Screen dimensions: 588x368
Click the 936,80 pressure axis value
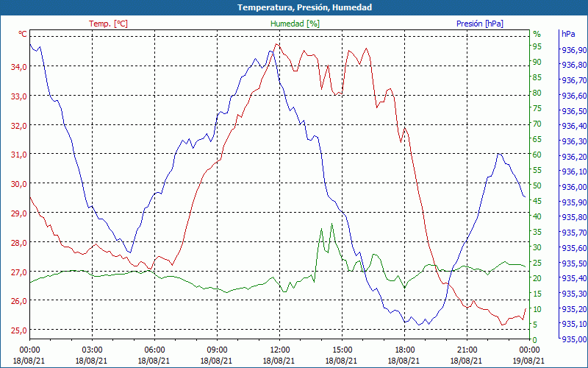[x=574, y=65]
